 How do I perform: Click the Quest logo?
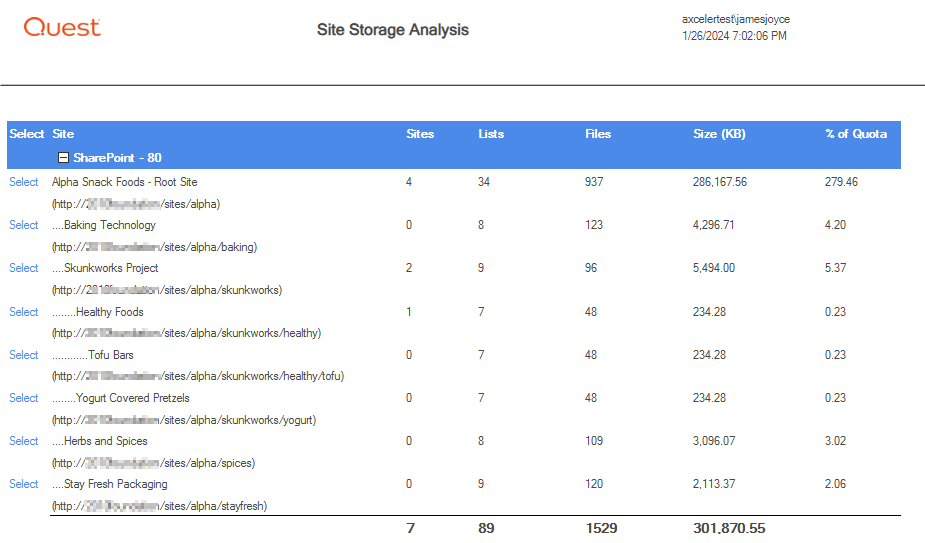62,28
